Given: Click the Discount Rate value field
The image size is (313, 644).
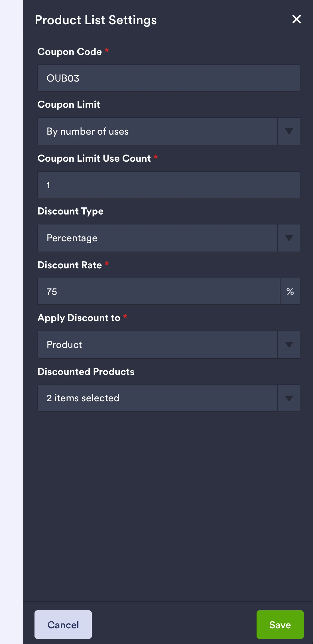Looking at the screenshot, I should pyautogui.click(x=159, y=291).
